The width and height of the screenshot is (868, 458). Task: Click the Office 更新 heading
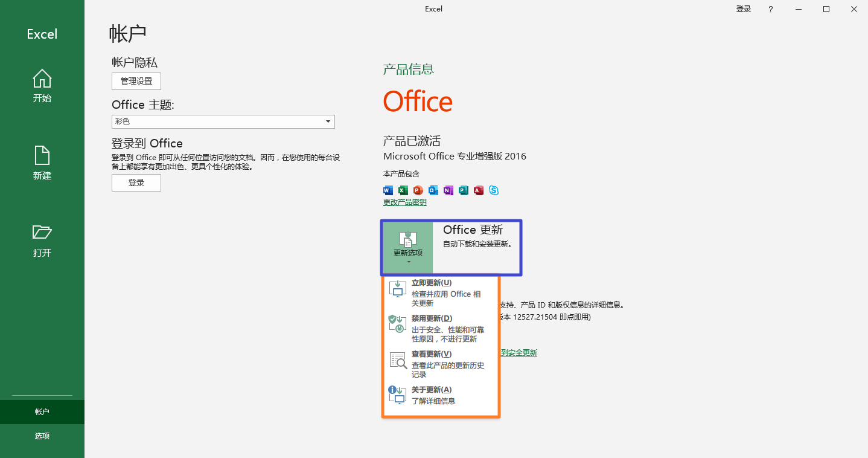pyautogui.click(x=473, y=230)
